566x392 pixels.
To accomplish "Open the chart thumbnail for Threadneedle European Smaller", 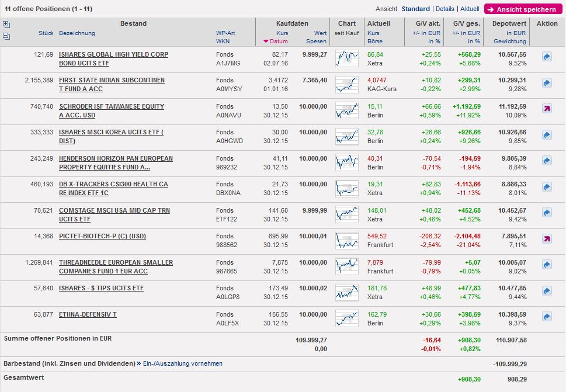I will 346,266.
